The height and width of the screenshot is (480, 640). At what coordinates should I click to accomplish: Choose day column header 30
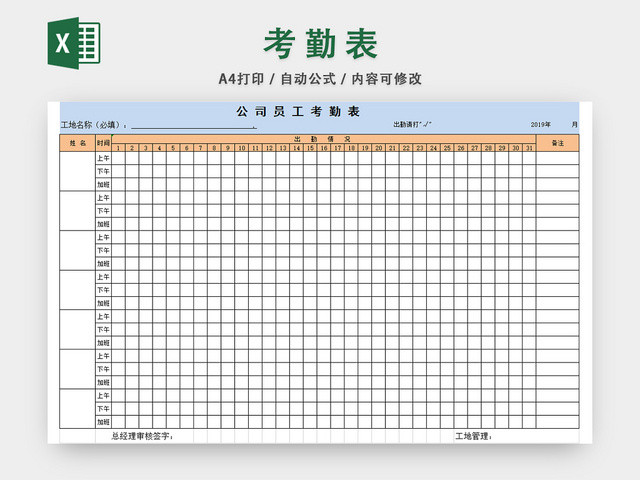tap(516, 148)
